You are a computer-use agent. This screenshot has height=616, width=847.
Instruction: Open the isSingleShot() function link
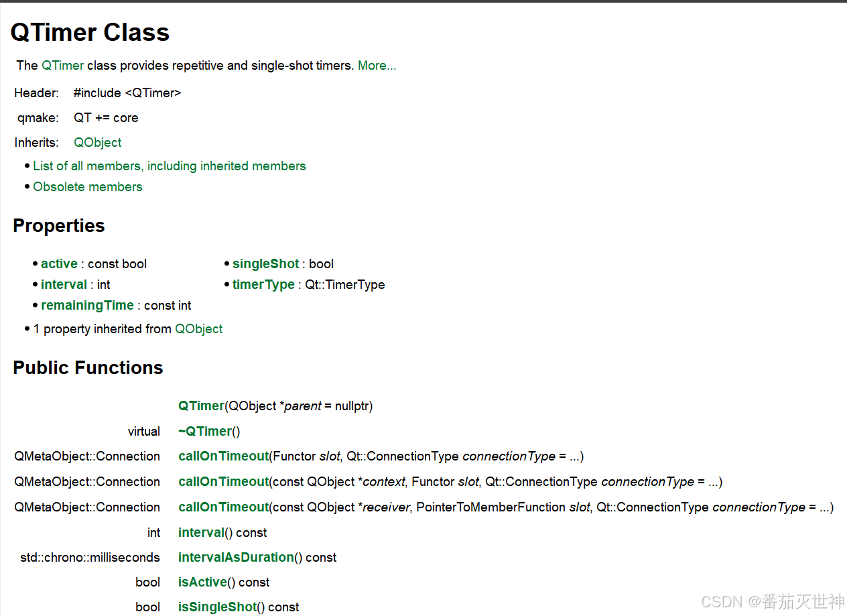point(218,607)
